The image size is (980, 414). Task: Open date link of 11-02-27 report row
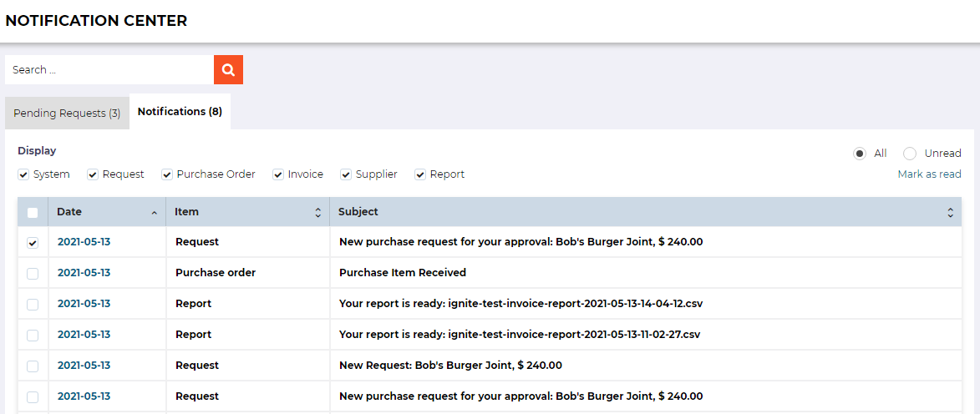coord(84,335)
